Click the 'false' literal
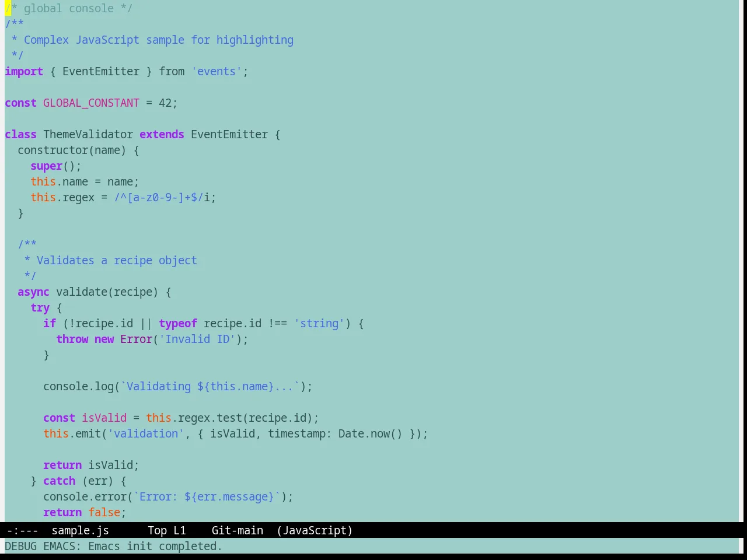This screenshot has width=747, height=560. 104,512
